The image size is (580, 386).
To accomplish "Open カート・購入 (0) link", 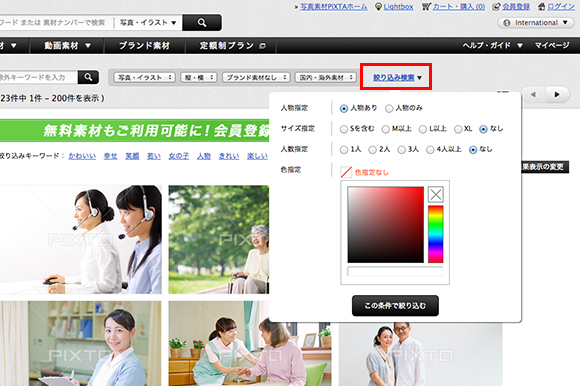I will click(459, 7).
